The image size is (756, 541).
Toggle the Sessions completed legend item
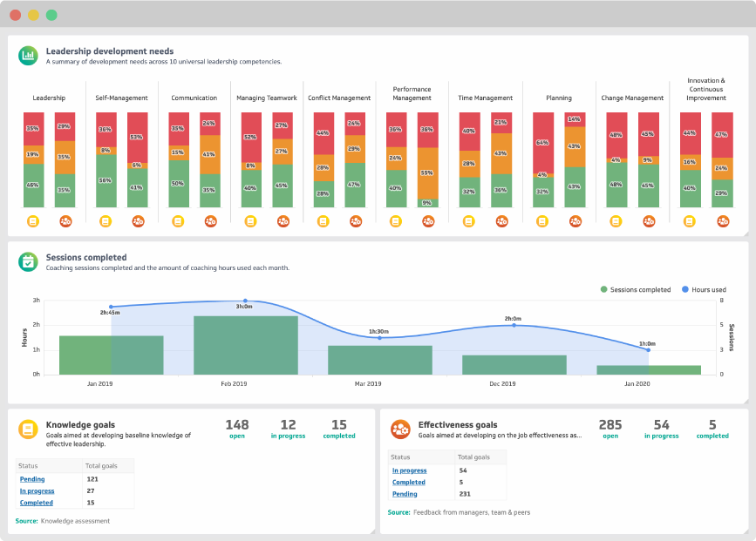(x=636, y=289)
